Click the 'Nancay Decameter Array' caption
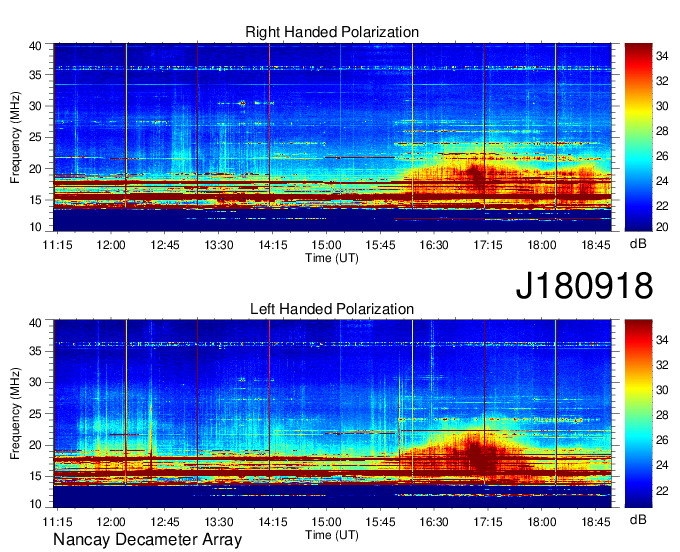680x552 pixels. 147,540
